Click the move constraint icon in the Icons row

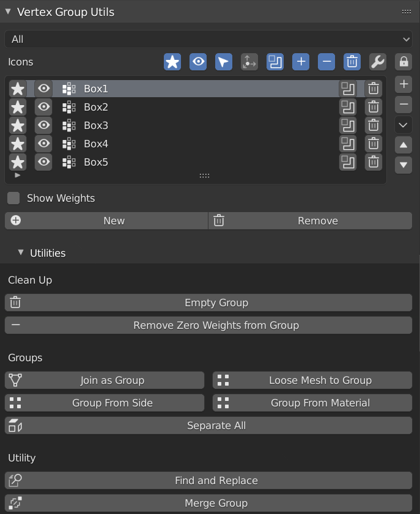249,62
